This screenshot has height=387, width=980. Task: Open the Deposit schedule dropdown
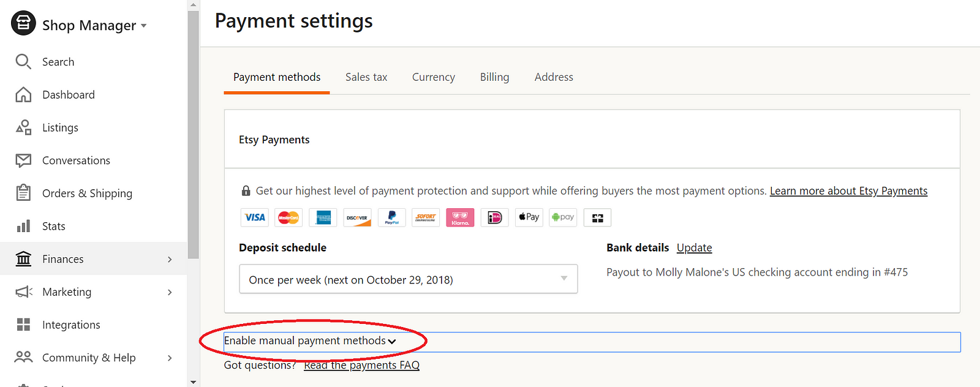(x=408, y=279)
